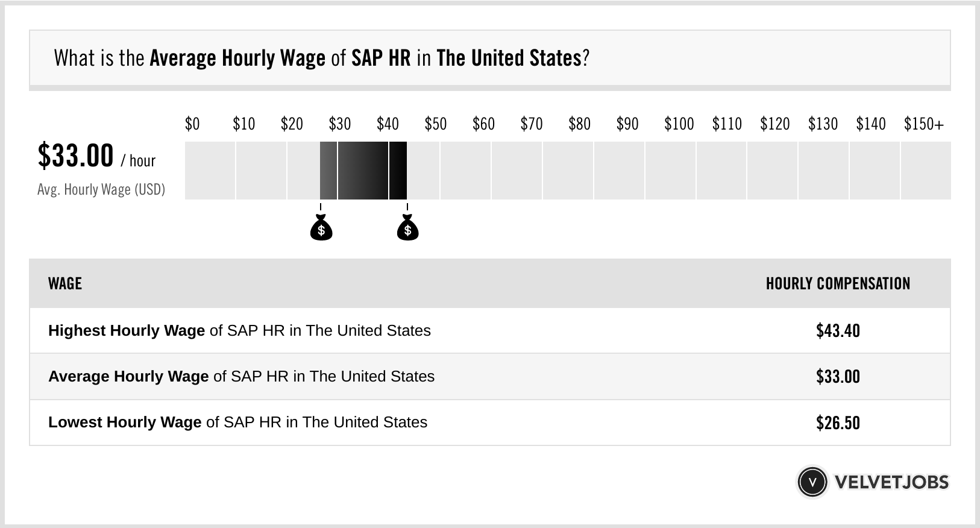Select the Lowest Hourly Wage row label
The width and height of the screenshot is (980, 528).
[x=237, y=423]
